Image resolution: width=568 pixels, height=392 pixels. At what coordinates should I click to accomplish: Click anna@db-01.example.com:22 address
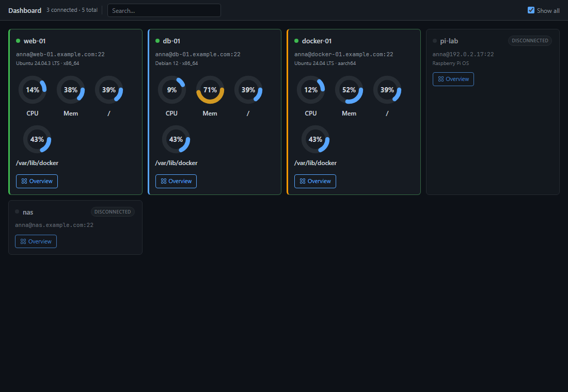[198, 54]
